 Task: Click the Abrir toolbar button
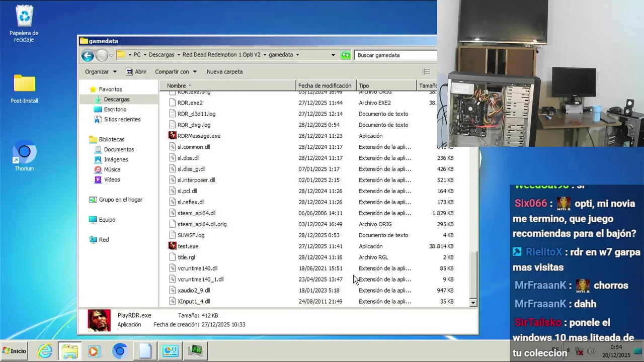click(x=136, y=71)
